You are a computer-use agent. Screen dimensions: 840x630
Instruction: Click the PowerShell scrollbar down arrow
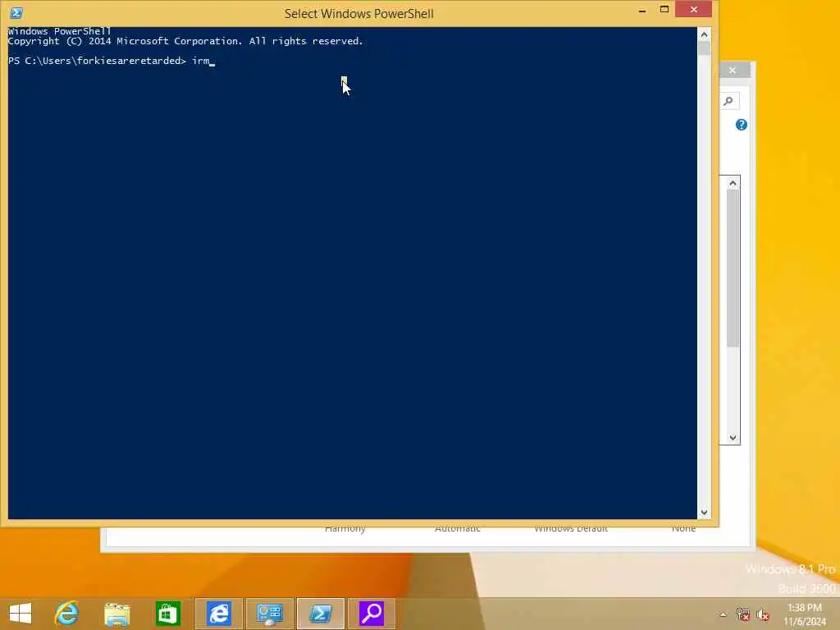point(704,512)
